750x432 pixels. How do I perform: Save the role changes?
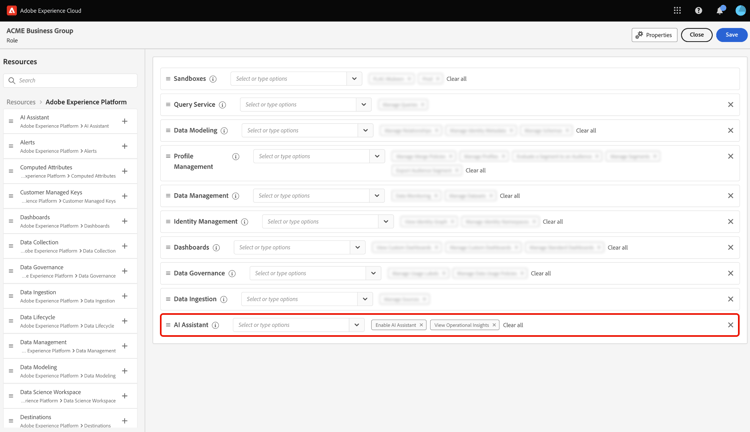tap(731, 35)
